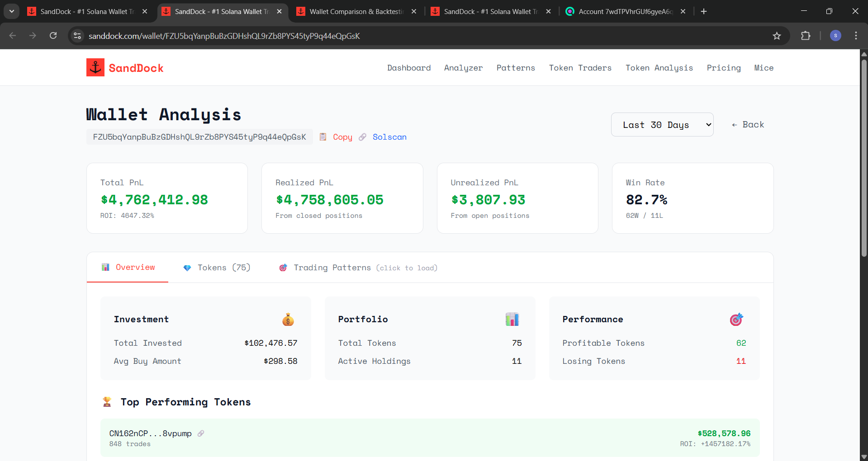Open the browser extensions puzzle icon

tap(806, 36)
